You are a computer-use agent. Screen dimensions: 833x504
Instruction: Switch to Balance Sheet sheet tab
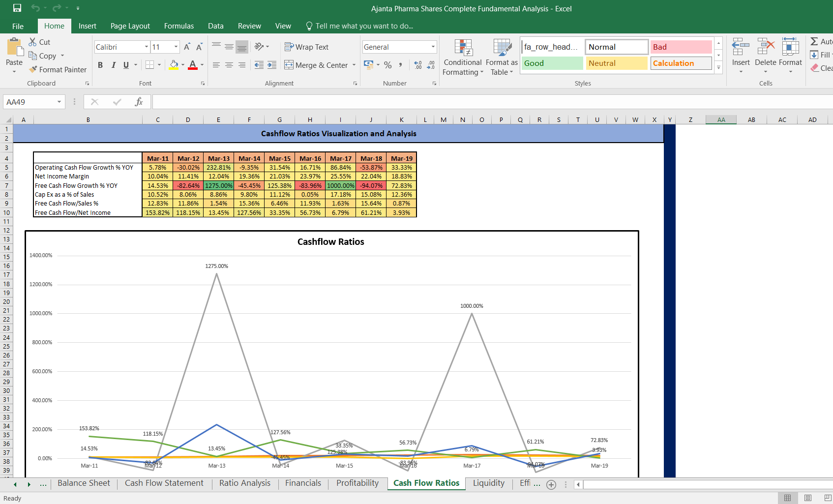click(84, 483)
